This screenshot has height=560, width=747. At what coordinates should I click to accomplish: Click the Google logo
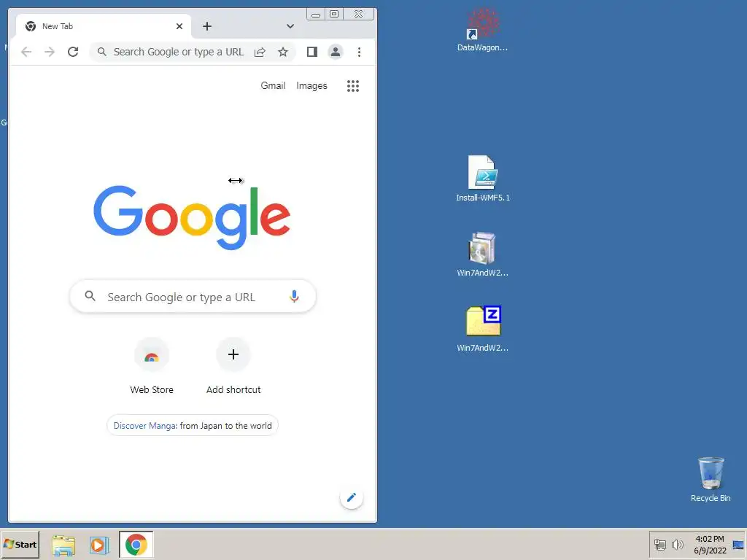pos(192,217)
